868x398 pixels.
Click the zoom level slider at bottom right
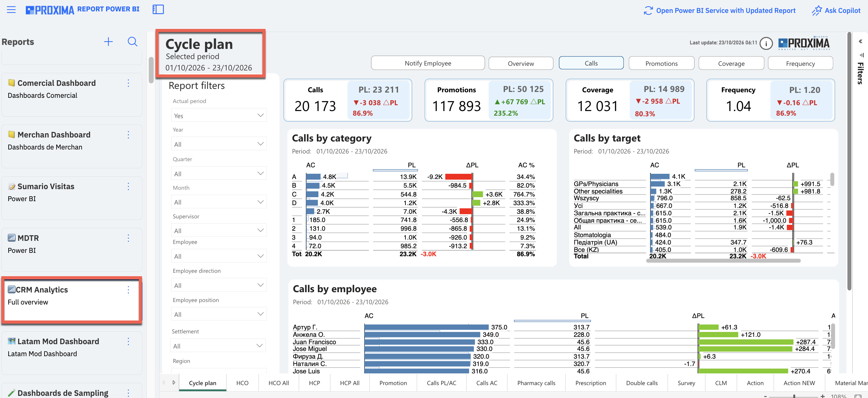click(794, 396)
